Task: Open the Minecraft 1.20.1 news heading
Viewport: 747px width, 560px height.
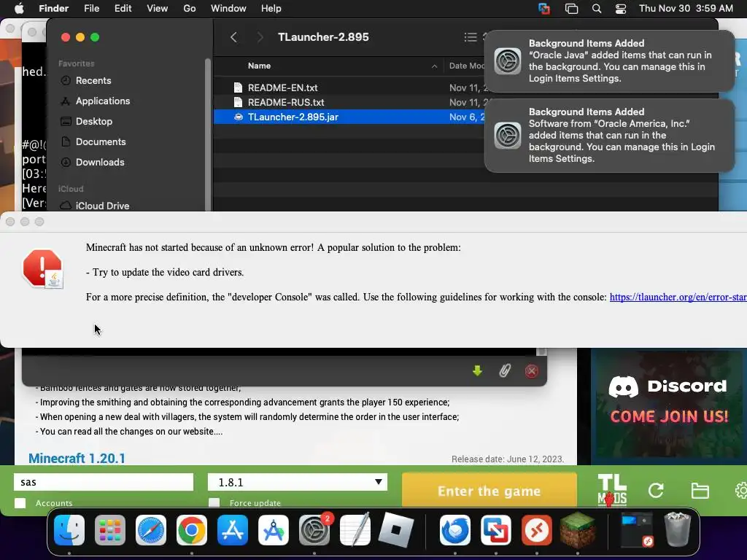Action: click(77, 458)
